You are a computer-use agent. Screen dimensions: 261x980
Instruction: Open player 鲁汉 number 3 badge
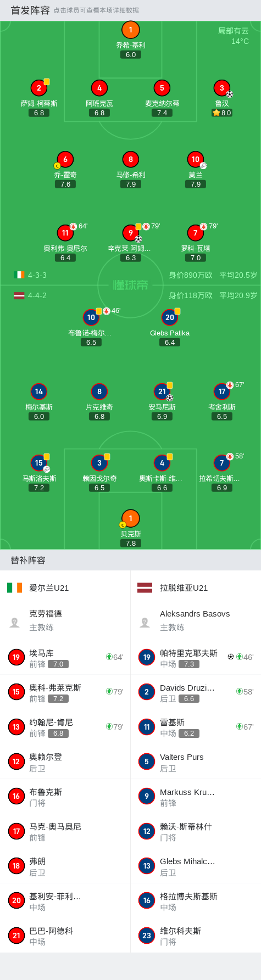(x=222, y=88)
